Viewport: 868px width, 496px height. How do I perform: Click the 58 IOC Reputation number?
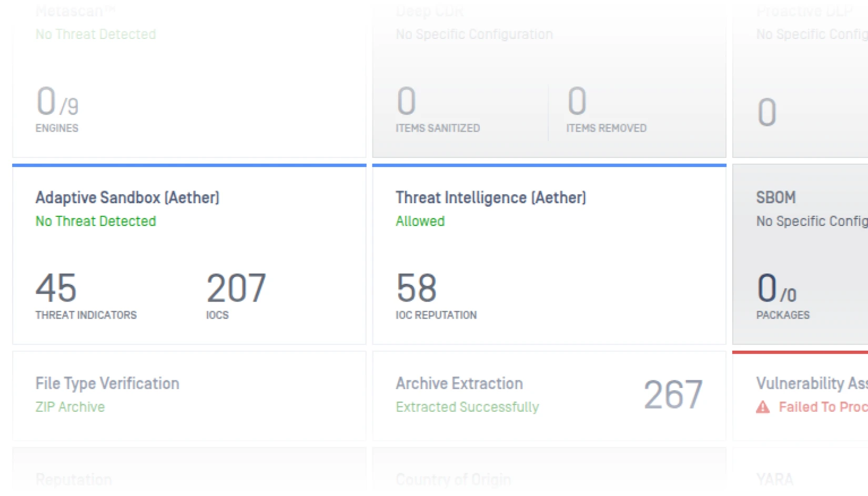point(416,288)
